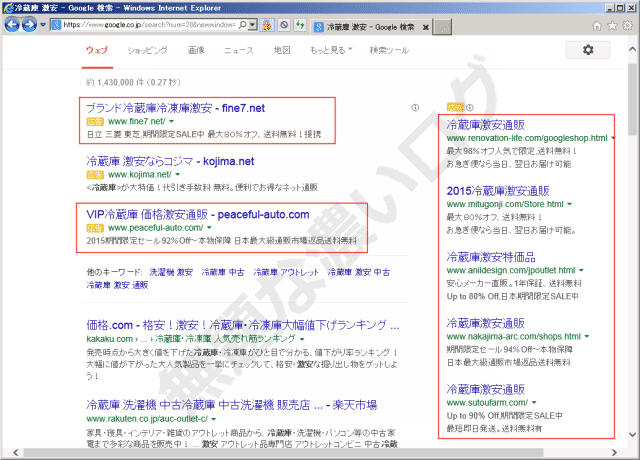The height and width of the screenshot is (460, 640).
Task: Switch to the 画像 search tab
Action: coord(196,50)
